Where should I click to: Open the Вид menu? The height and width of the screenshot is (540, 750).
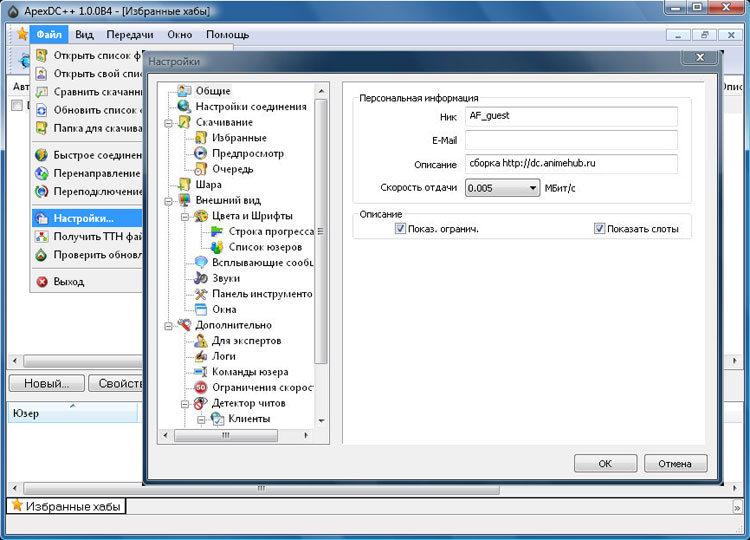point(84,34)
